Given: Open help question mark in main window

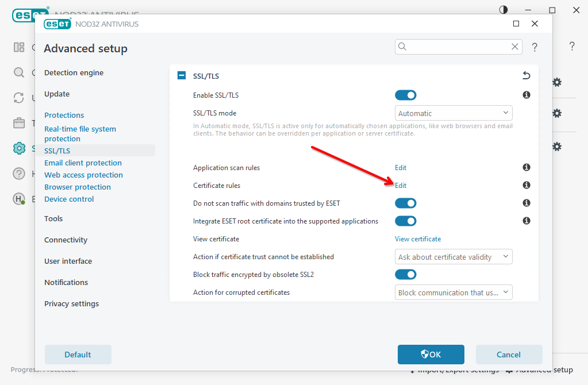Looking at the screenshot, I should (572, 46).
